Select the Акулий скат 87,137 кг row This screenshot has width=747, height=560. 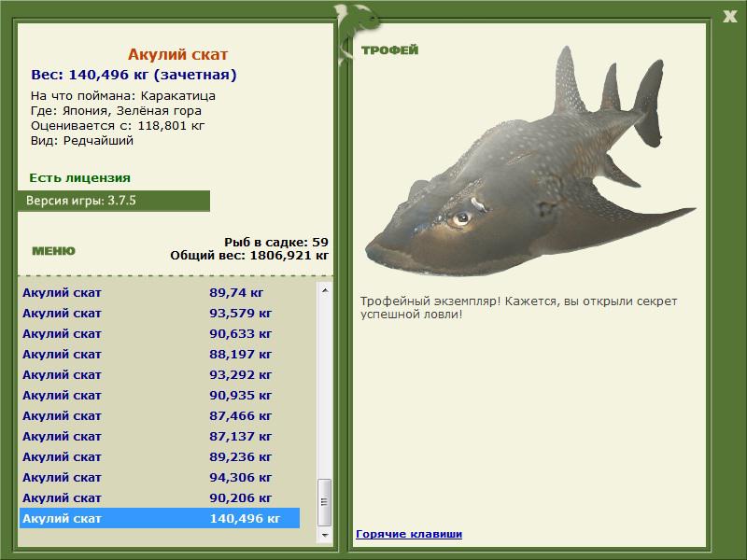tap(160, 436)
